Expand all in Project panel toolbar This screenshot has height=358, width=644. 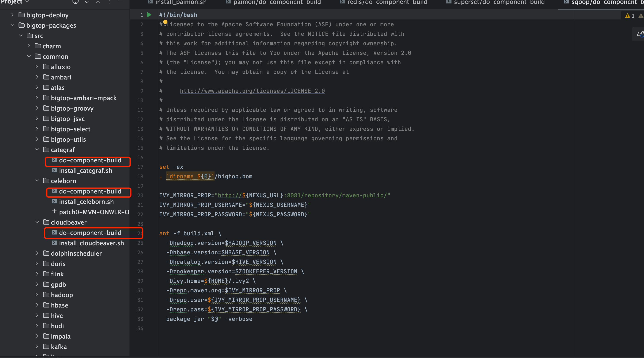click(87, 2)
